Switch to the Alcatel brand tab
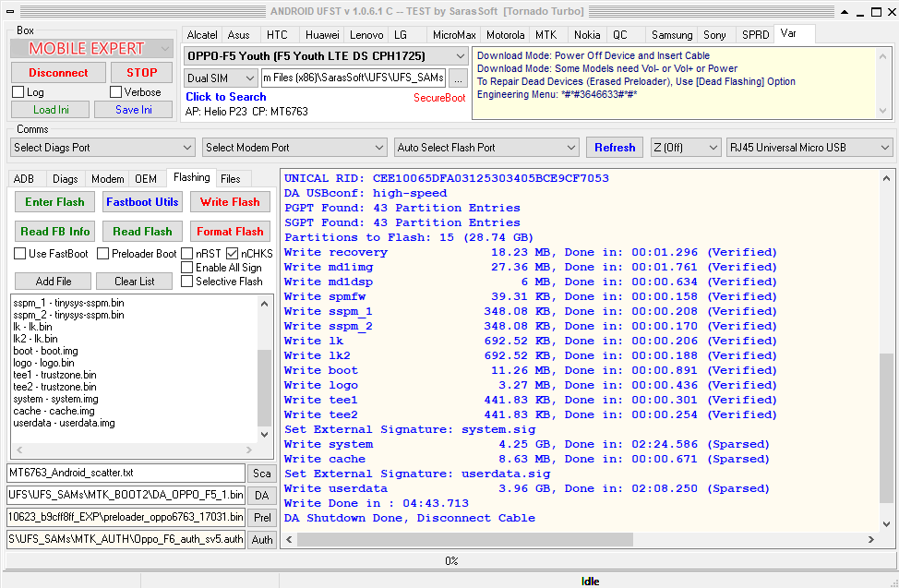The image size is (899, 588). pyautogui.click(x=202, y=35)
